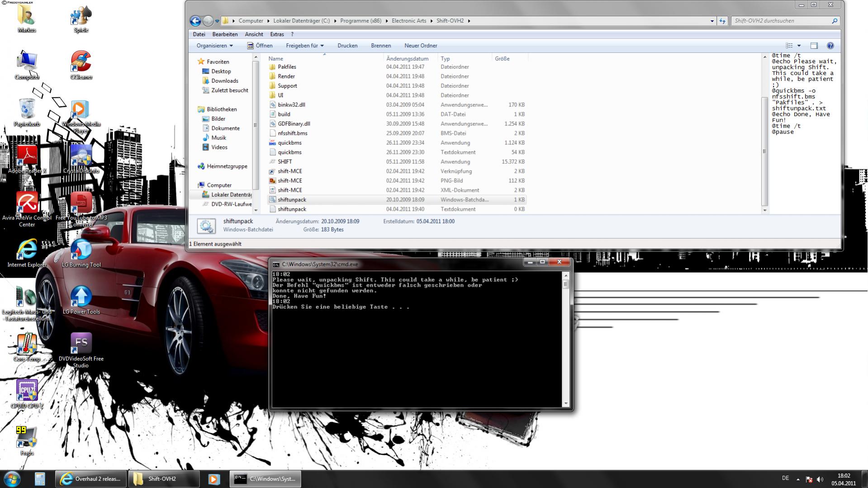Click the Drucken toolbar button
This screenshot has height=488, width=868.
point(347,46)
